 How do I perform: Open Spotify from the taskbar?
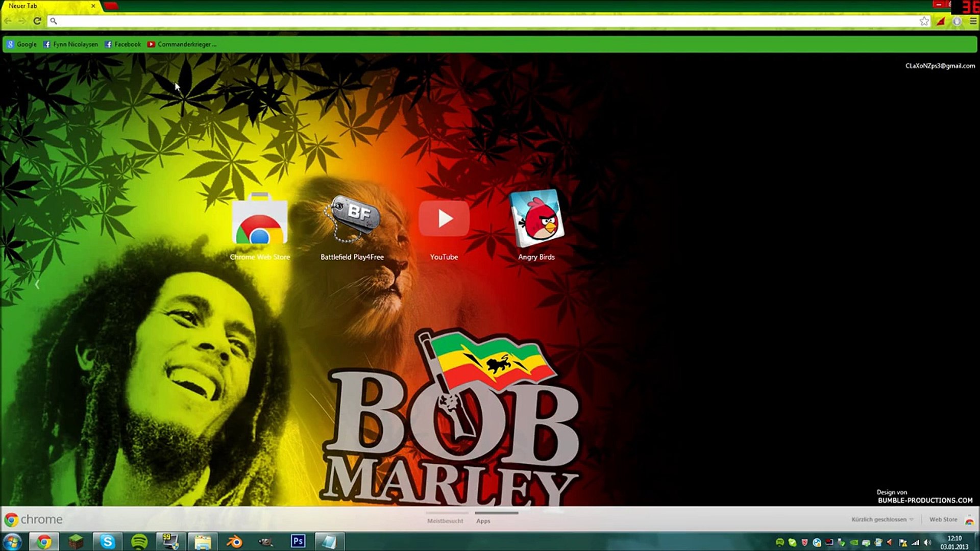coord(139,541)
